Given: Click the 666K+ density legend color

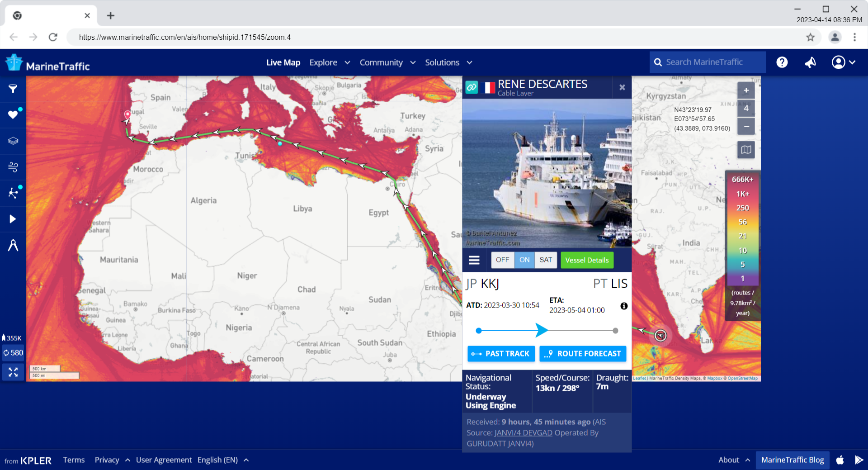Looking at the screenshot, I should (x=743, y=180).
